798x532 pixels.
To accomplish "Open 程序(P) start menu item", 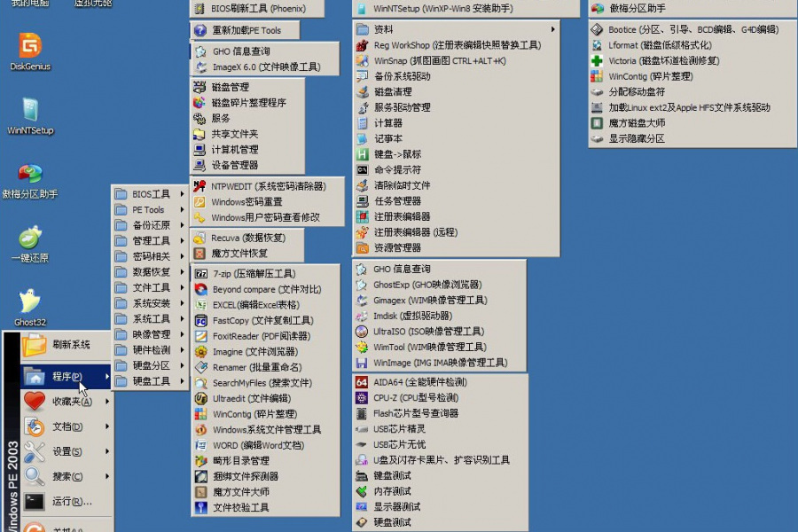I will click(66, 377).
